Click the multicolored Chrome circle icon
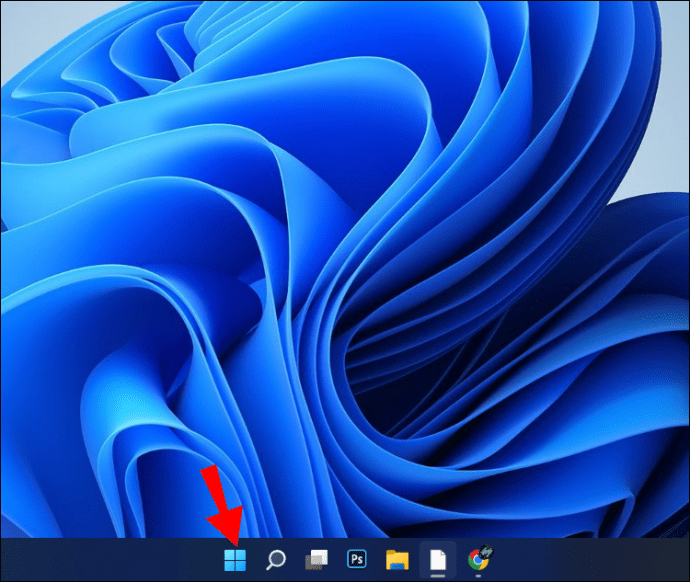Image resolution: width=690 pixels, height=582 pixels. 479,559
